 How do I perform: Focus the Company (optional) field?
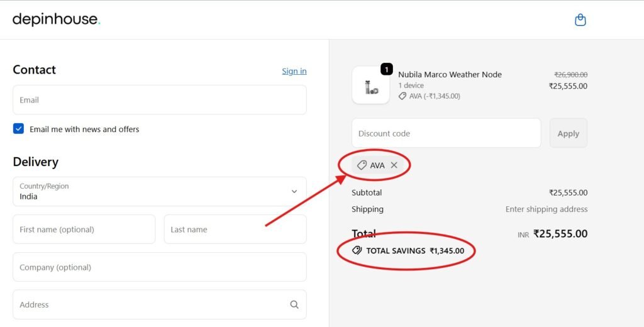pyautogui.click(x=160, y=267)
